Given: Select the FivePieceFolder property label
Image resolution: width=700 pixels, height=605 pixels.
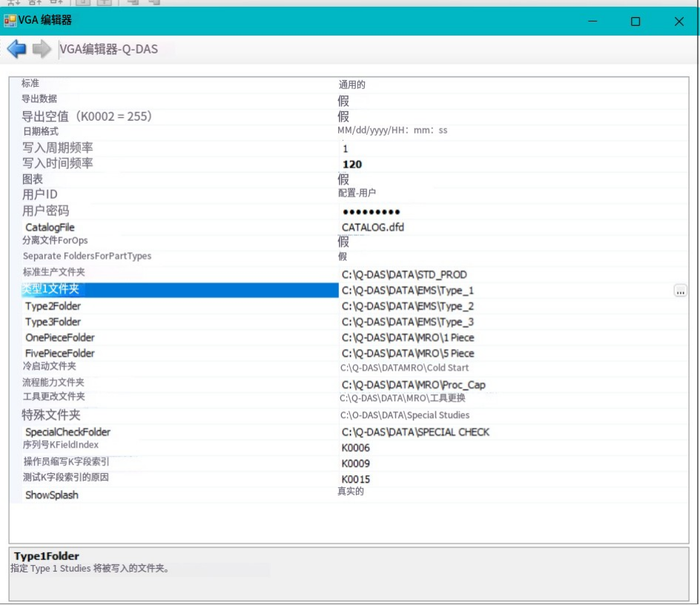Looking at the screenshot, I should coord(60,353).
